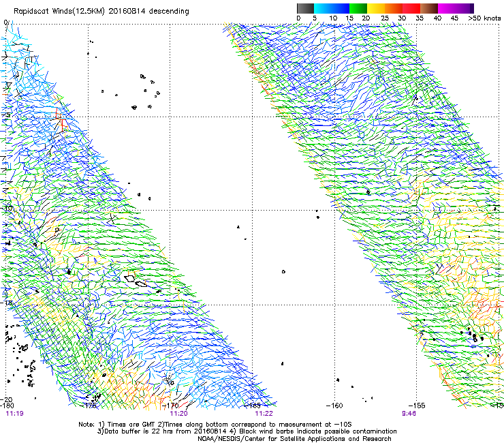Click the cyan-to-blue 5–15 knots legend segment

(x=332, y=8)
